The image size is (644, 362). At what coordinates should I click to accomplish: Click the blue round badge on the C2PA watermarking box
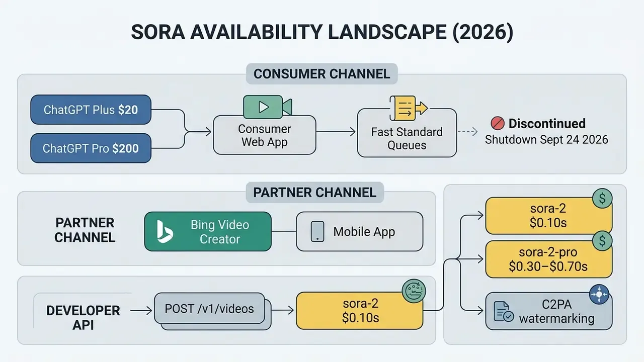pos(599,294)
